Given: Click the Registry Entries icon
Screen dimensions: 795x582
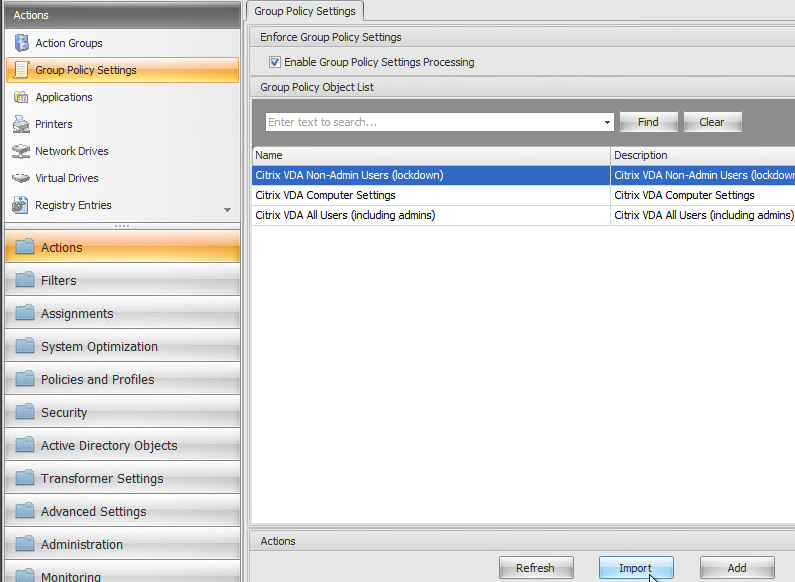Looking at the screenshot, I should click(20, 205).
